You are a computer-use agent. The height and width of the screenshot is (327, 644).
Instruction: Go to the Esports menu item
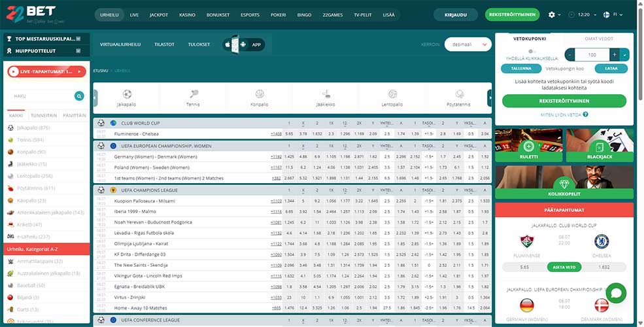[250, 15]
